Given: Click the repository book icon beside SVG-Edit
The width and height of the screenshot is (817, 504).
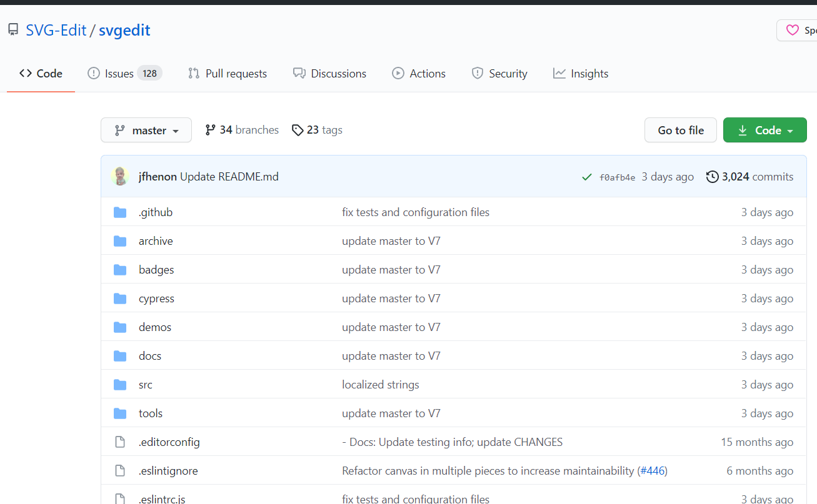Looking at the screenshot, I should click(x=13, y=30).
